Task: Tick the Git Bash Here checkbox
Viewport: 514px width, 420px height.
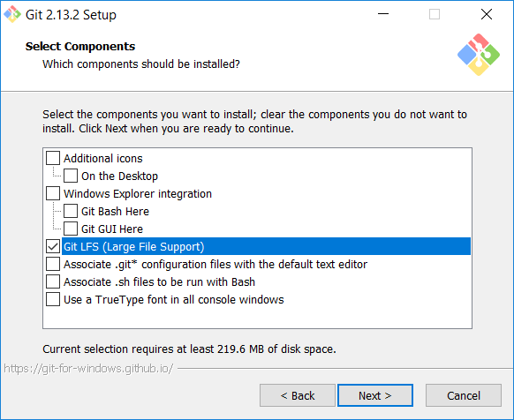Action: (x=71, y=211)
